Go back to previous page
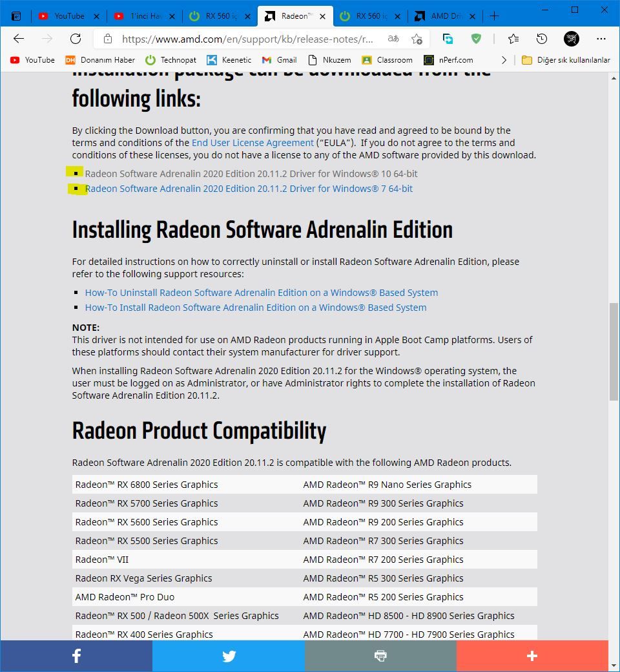The image size is (620, 672). [x=19, y=39]
